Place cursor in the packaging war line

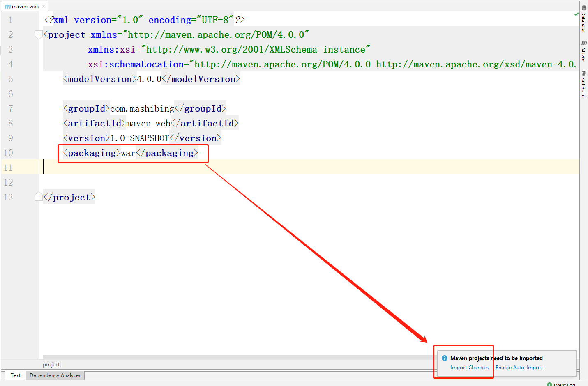pyautogui.click(x=128, y=153)
